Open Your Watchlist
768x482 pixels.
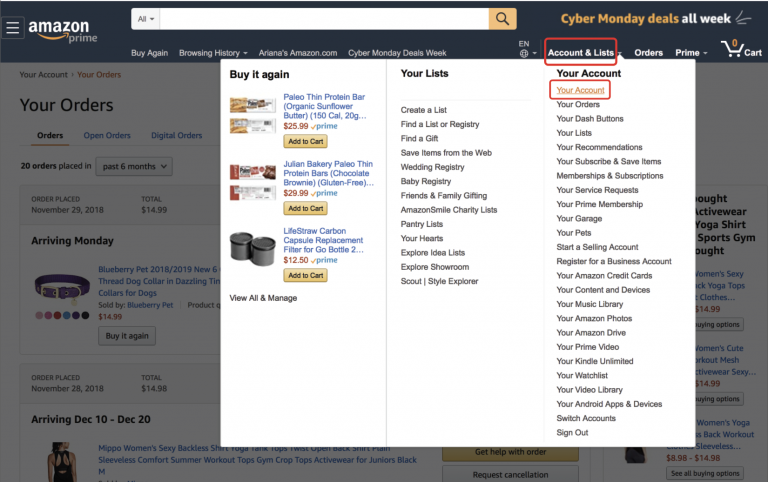pos(582,375)
